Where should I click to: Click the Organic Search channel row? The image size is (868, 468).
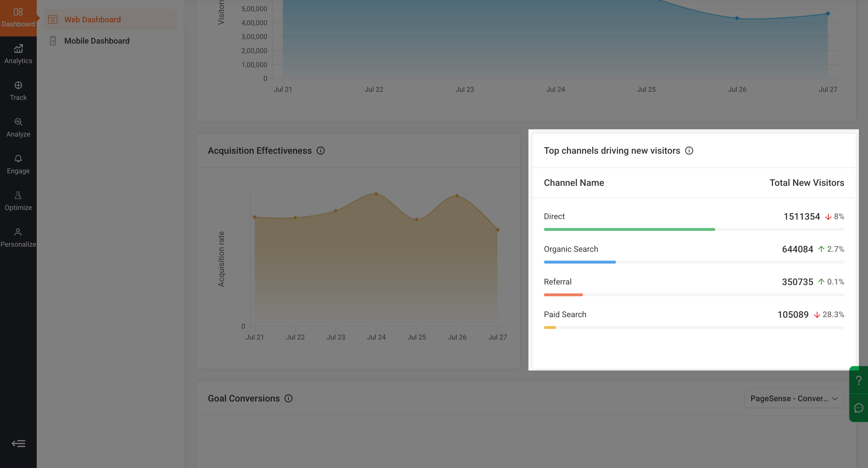click(694, 254)
